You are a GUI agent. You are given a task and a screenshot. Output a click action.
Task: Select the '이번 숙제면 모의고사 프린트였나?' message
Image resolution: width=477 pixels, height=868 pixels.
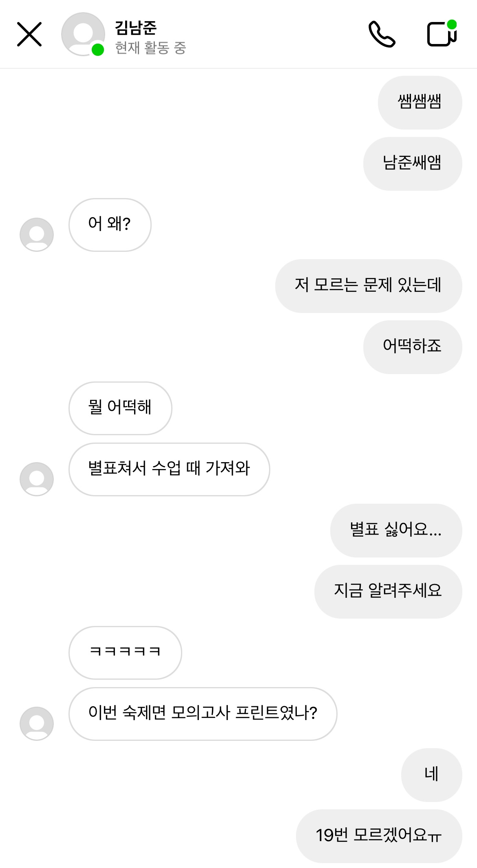203,714
